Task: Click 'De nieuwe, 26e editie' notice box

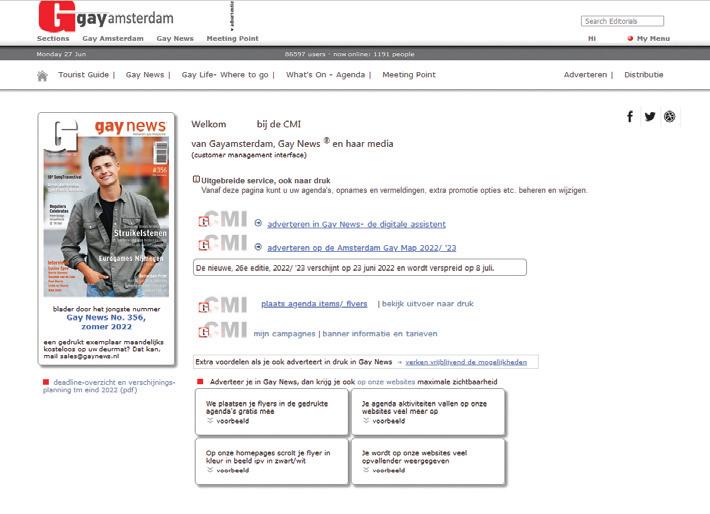Action: 360,268
